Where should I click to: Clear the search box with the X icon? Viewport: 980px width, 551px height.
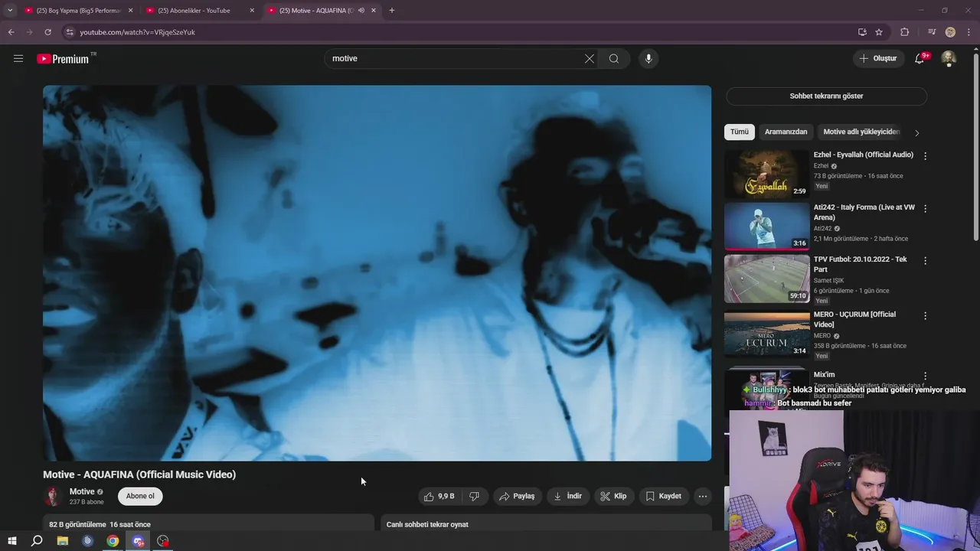(590, 58)
